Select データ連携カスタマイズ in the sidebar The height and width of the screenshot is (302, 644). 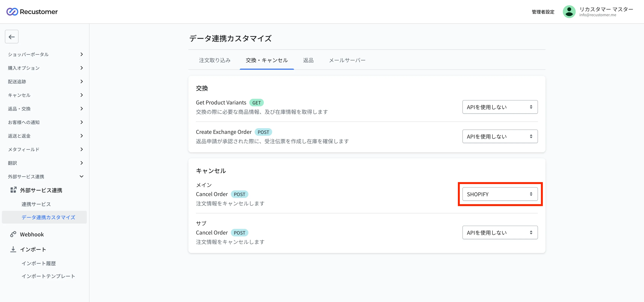pos(44,217)
